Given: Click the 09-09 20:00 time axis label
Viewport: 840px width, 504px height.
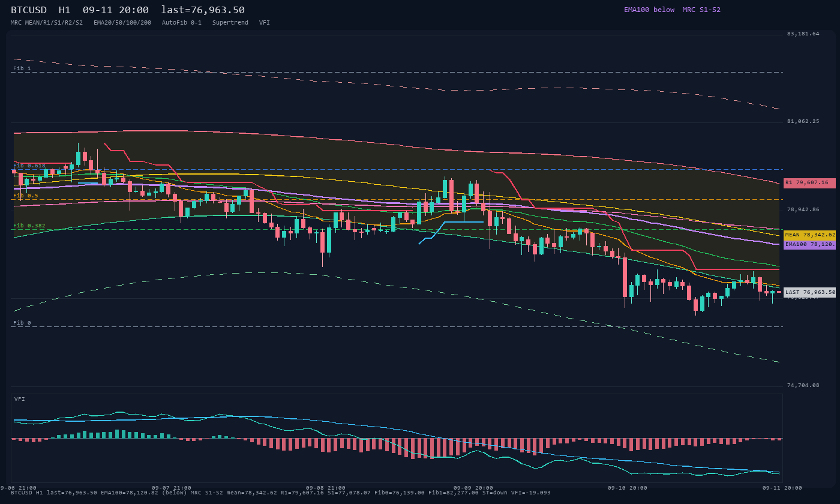Looking at the screenshot, I should point(473,488).
